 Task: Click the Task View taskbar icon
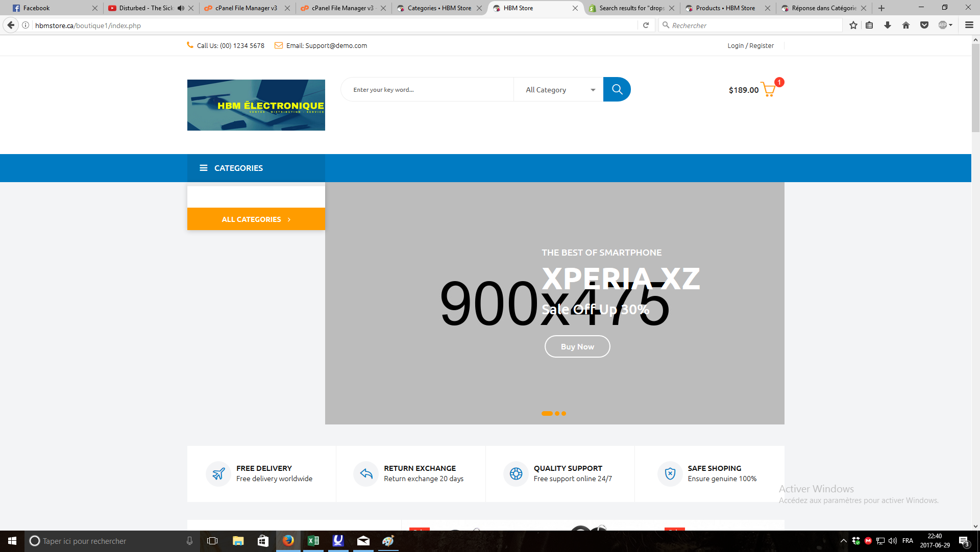pyautogui.click(x=212, y=541)
